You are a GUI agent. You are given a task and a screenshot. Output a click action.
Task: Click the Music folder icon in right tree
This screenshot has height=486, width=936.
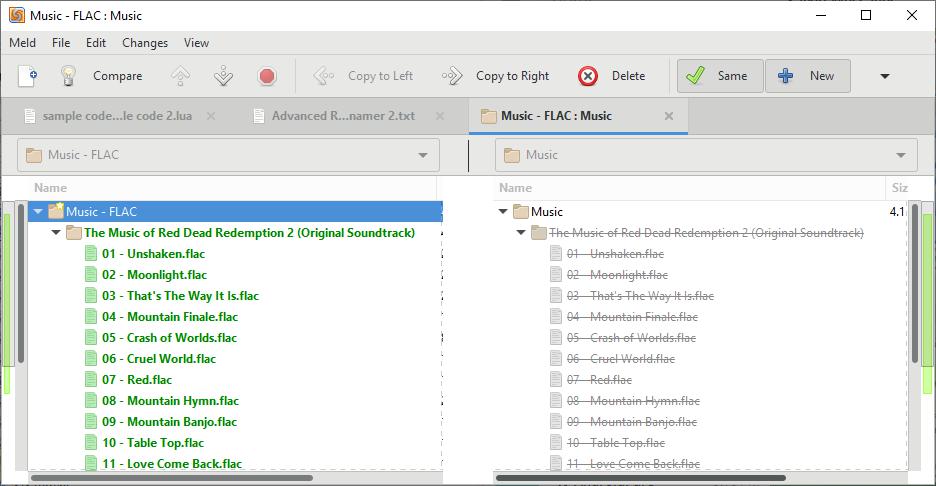click(x=521, y=211)
